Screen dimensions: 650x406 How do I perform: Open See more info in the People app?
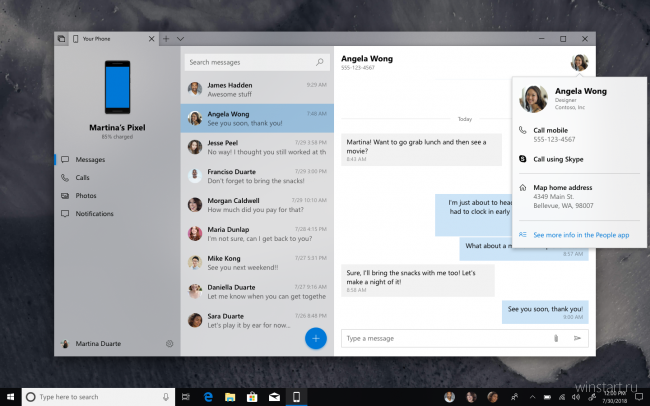pyautogui.click(x=579, y=235)
